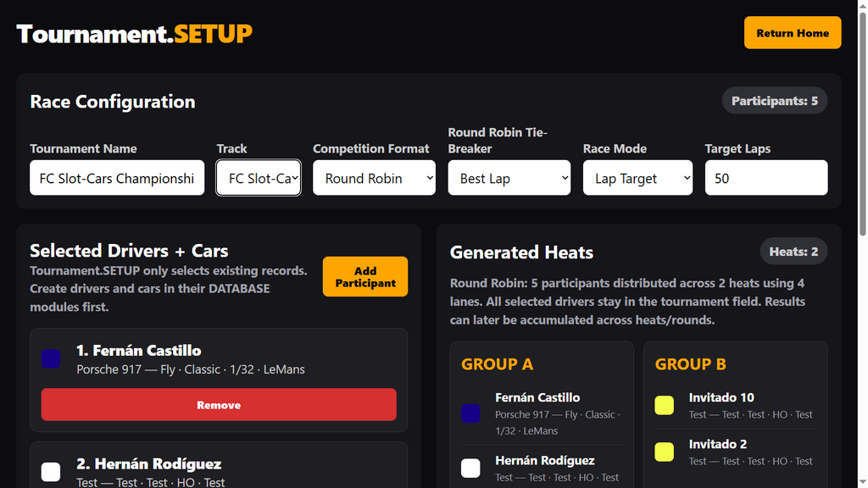Click the name 1. Fernán Castillo
The image size is (868, 488).
point(139,350)
